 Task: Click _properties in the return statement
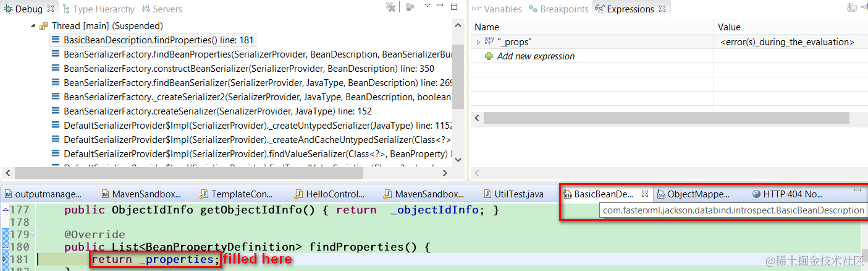tap(177, 259)
